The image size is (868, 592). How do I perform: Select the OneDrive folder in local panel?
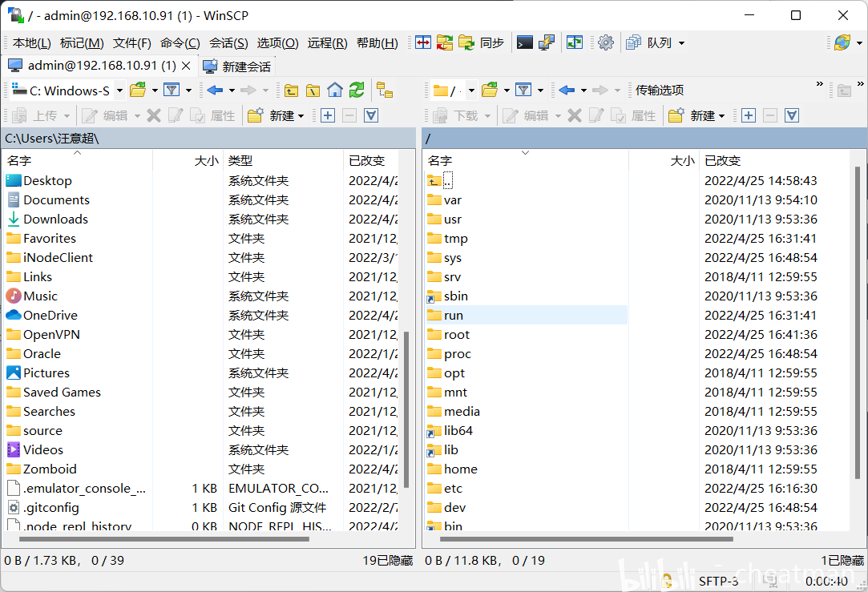pos(42,316)
